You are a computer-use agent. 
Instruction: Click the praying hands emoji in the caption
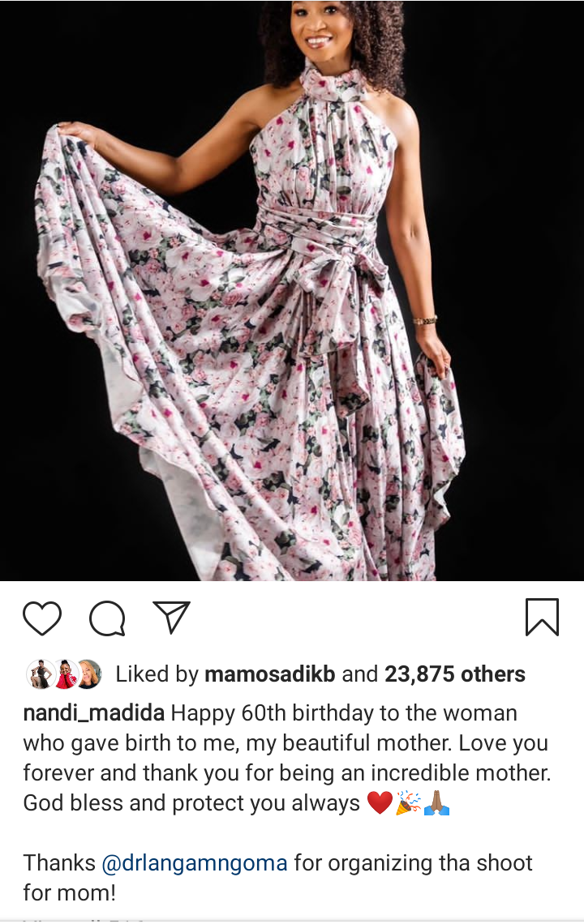coord(436,803)
